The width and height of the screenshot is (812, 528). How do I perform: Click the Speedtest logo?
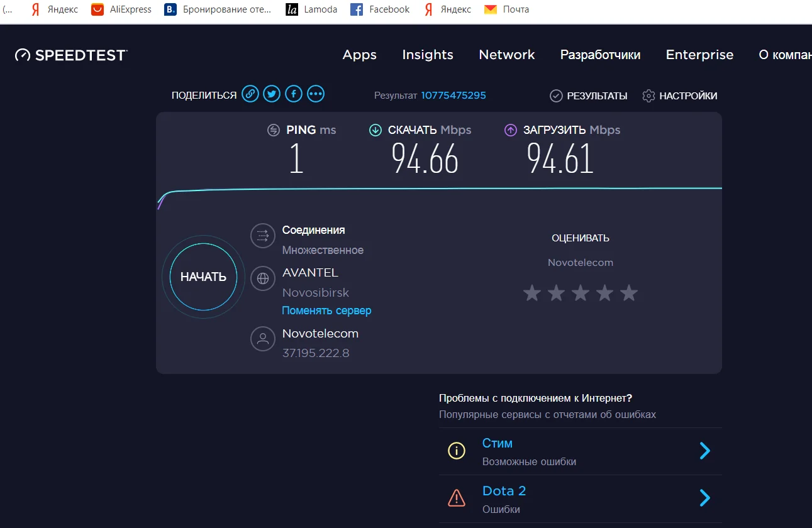coord(71,55)
